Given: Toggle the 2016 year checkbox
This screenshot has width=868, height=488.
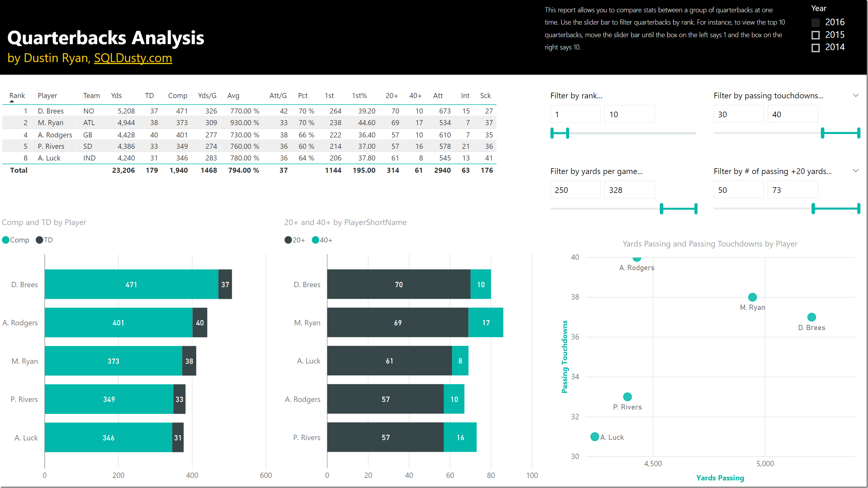Looking at the screenshot, I should click(x=815, y=23).
